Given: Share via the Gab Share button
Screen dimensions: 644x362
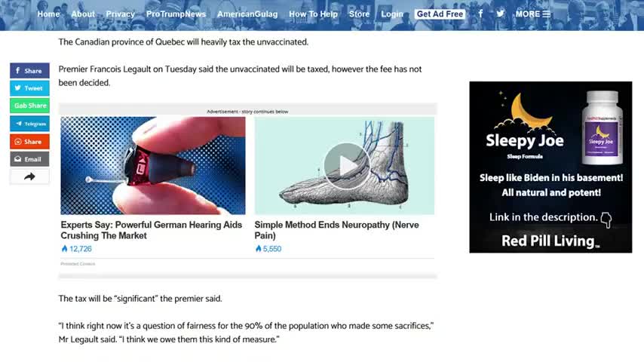Looking at the screenshot, I should (29, 106).
